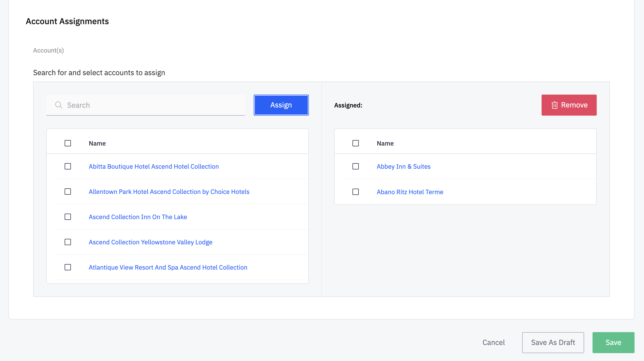Check the Abbey Inn & Suites box
This screenshot has width=644, height=361.
(x=356, y=166)
